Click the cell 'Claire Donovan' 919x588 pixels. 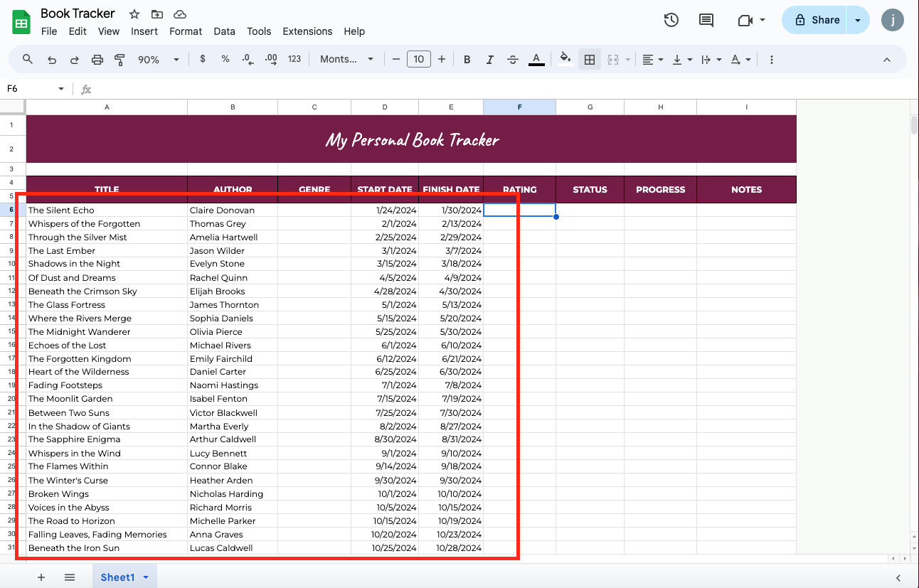(233, 210)
